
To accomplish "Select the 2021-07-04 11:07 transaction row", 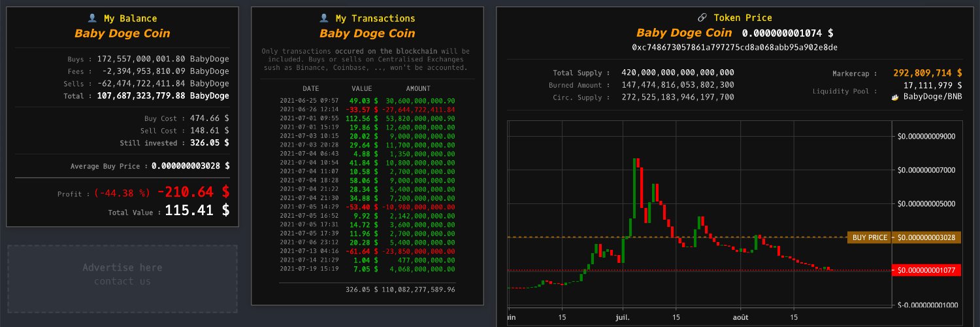I will 367,171.
